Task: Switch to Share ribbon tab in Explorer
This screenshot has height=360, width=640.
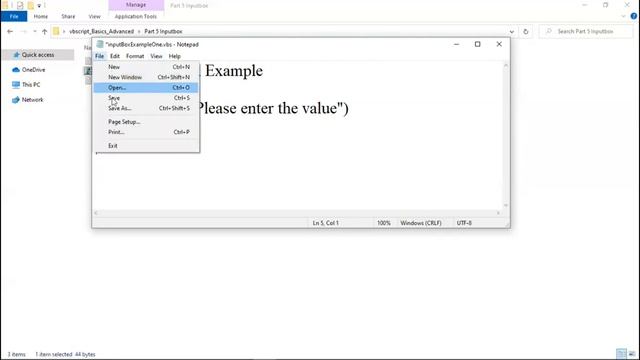Action: (68, 16)
